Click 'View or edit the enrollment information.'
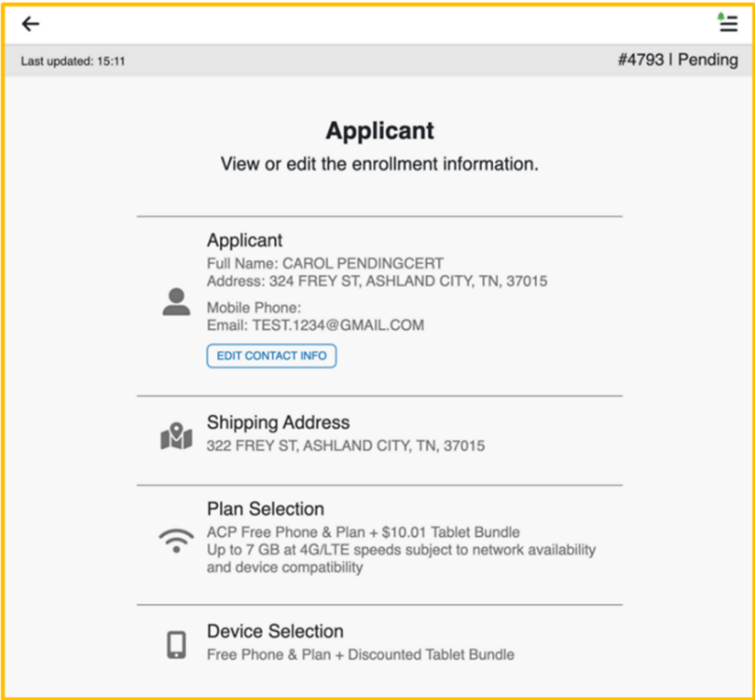The image size is (755, 700). click(379, 163)
